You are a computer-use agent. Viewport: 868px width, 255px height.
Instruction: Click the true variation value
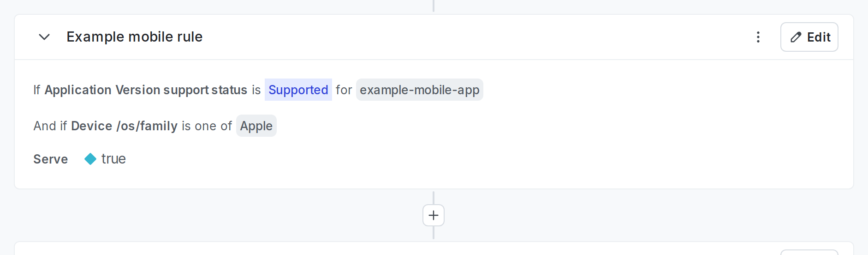point(113,159)
